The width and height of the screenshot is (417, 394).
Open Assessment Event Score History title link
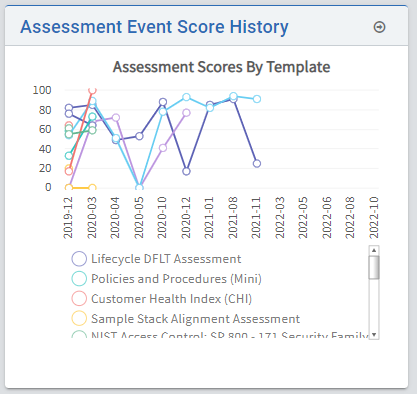tap(154, 27)
